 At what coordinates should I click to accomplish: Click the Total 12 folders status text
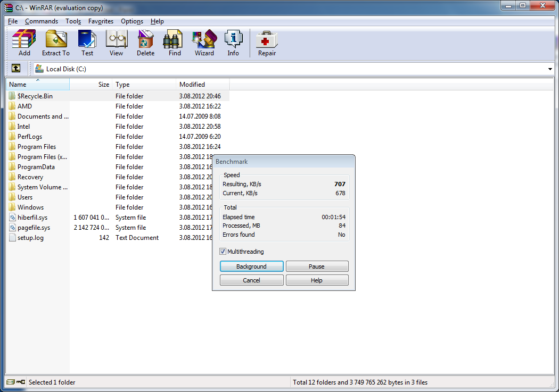click(360, 382)
